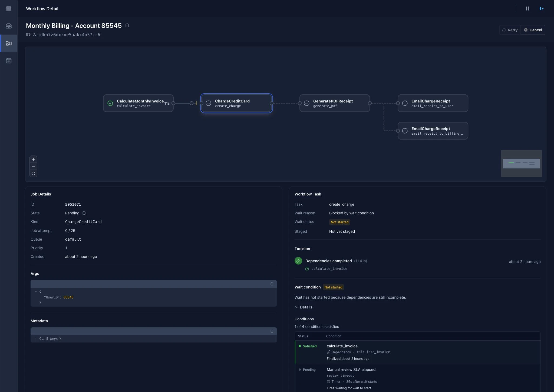Select the ChargeCreditCard node
This screenshot has width=554, height=392.
[236, 103]
